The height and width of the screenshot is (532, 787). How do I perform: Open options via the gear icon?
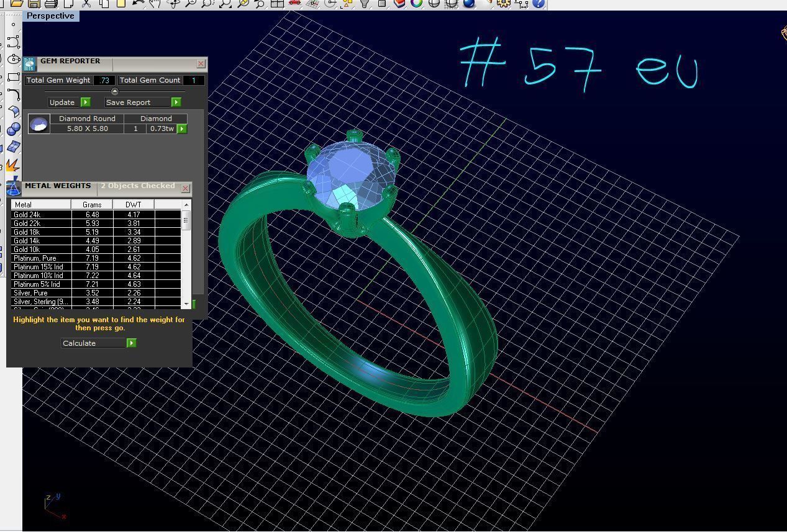tap(504, 3)
